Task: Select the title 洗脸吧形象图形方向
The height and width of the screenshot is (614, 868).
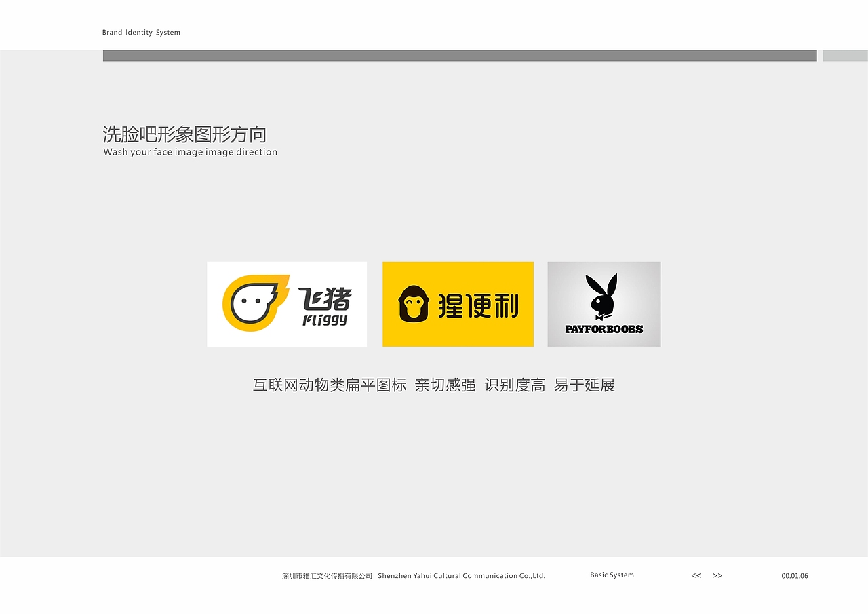Action: [x=184, y=134]
